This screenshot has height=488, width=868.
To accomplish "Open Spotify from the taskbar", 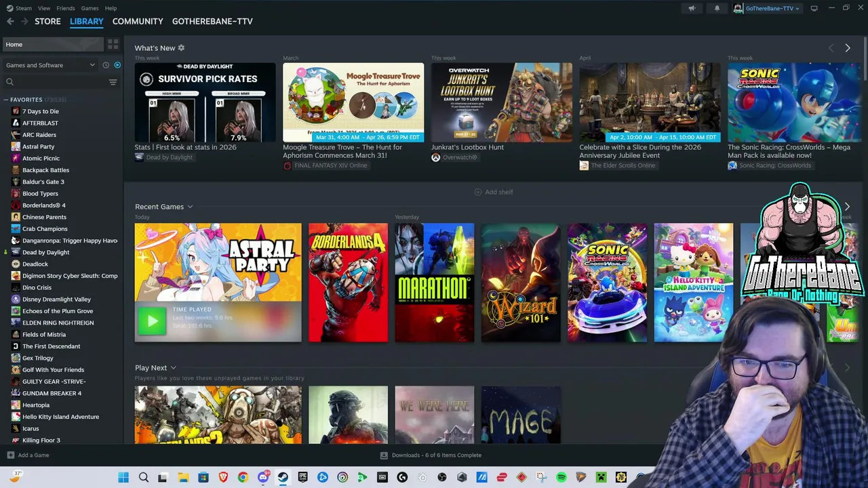I will 561,478.
